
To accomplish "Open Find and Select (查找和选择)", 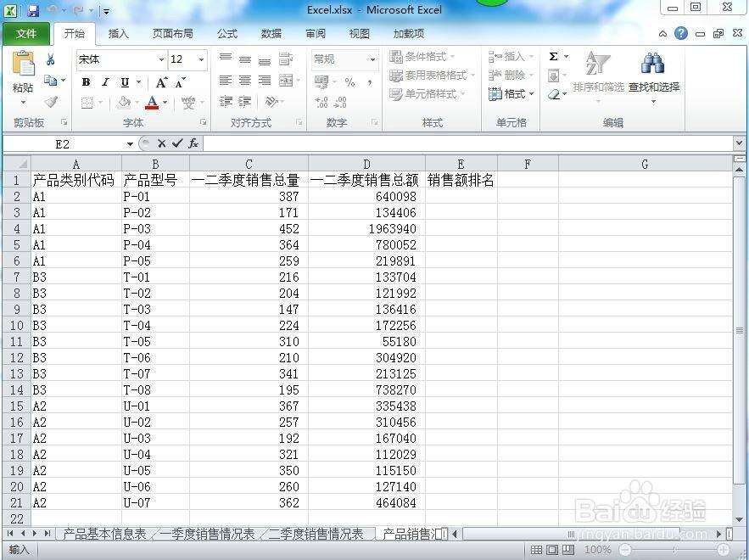I will [653, 76].
